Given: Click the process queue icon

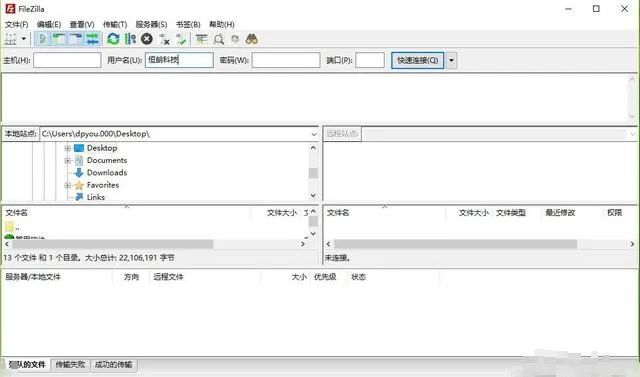Looking at the screenshot, I should point(130,39).
